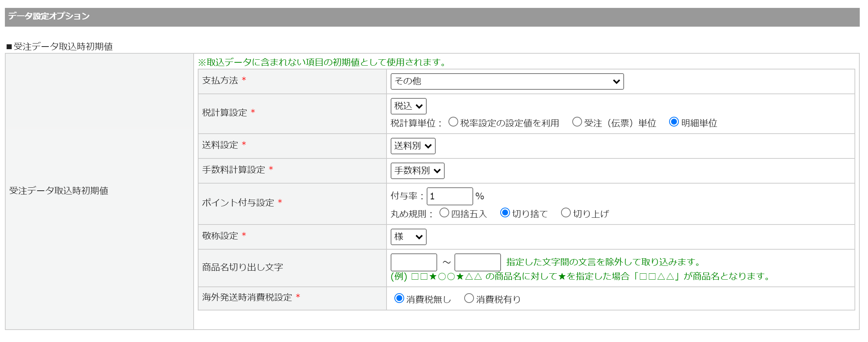
Task: Click the データ設定オプション header bar
Action: point(432,17)
